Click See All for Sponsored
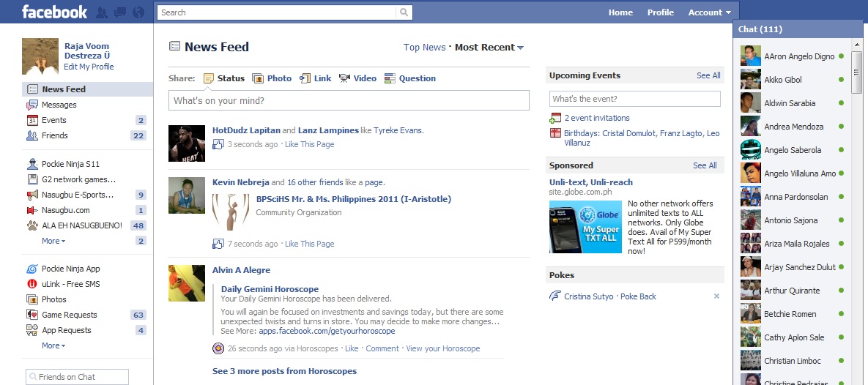The image size is (868, 385). pos(705,165)
